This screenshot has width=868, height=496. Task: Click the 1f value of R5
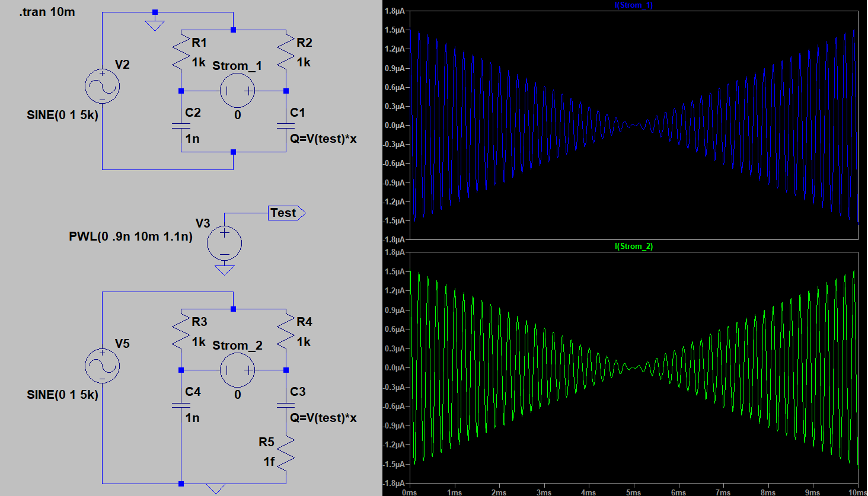[269, 461]
